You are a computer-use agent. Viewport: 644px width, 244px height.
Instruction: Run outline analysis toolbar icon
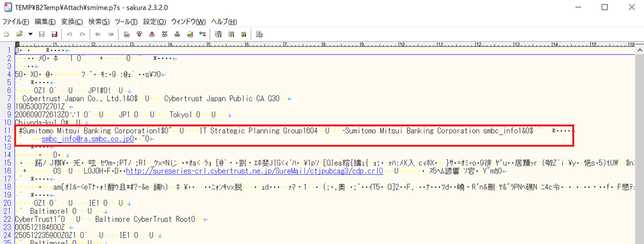click(x=202, y=34)
